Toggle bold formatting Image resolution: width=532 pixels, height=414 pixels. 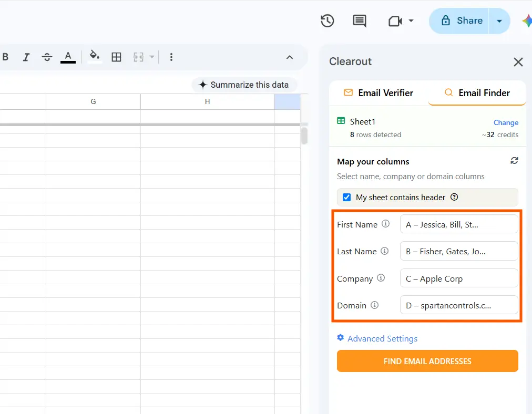click(5, 57)
